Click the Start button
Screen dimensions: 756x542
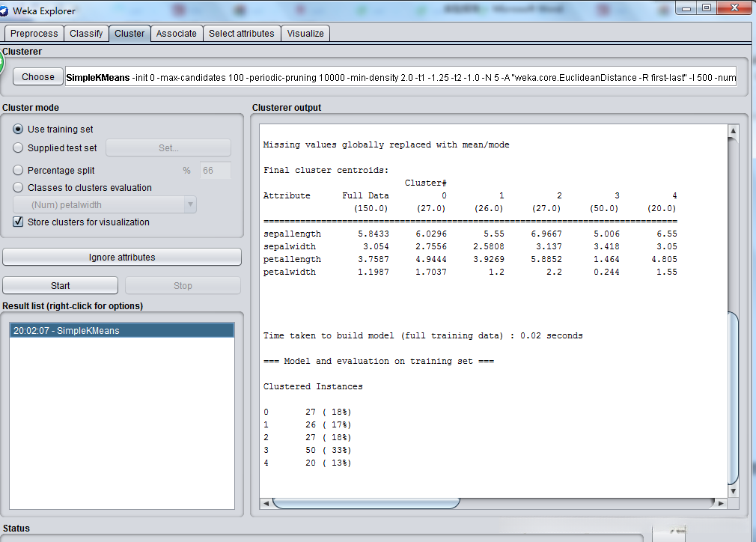tap(60, 286)
